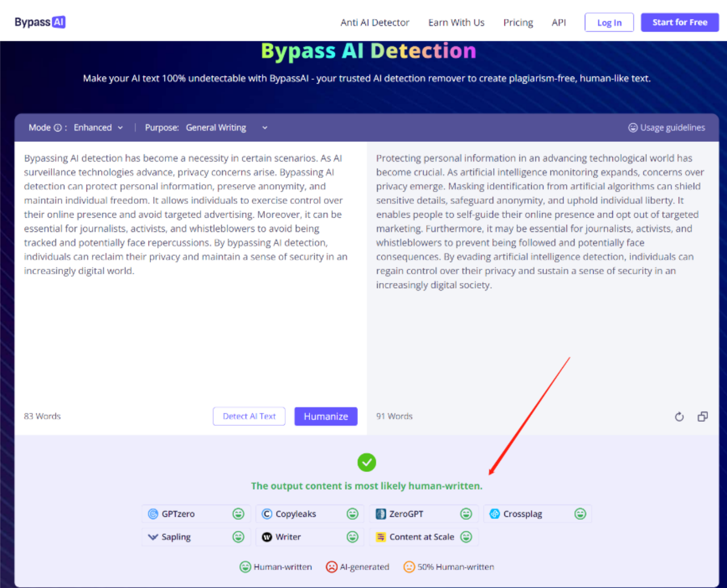
Task: Click the Copyleaks detector icon
Action: 267,514
